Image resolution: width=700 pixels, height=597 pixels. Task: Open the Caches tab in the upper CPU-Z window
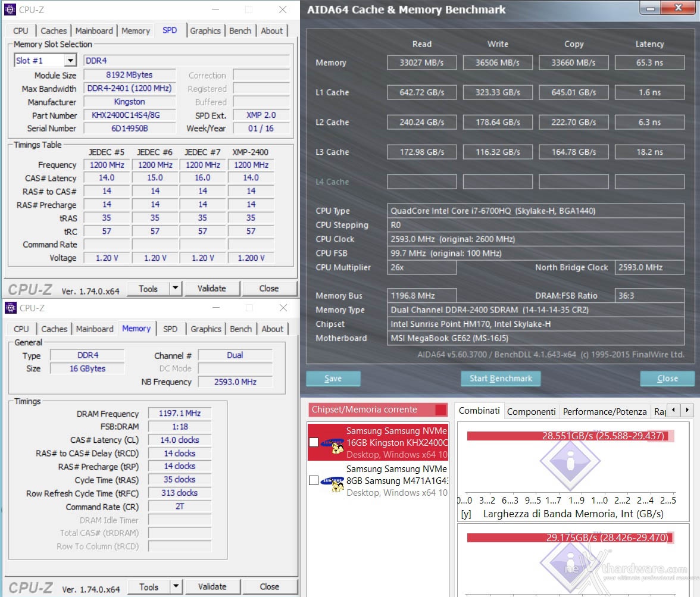(x=54, y=31)
